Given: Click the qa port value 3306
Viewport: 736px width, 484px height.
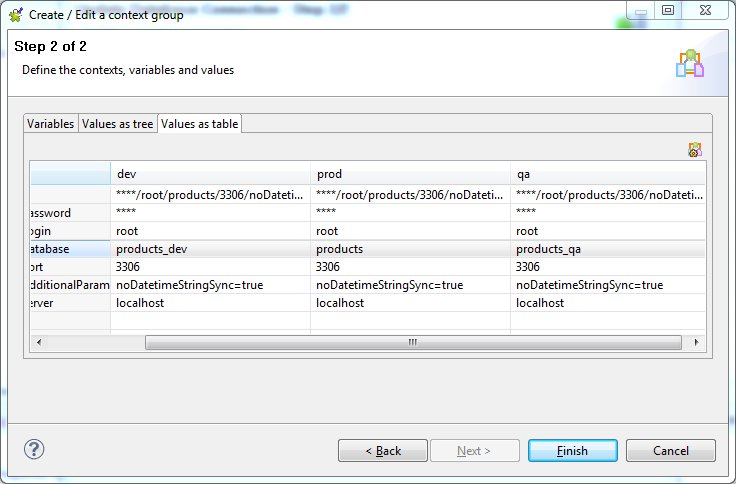Looking at the screenshot, I should point(608,267).
